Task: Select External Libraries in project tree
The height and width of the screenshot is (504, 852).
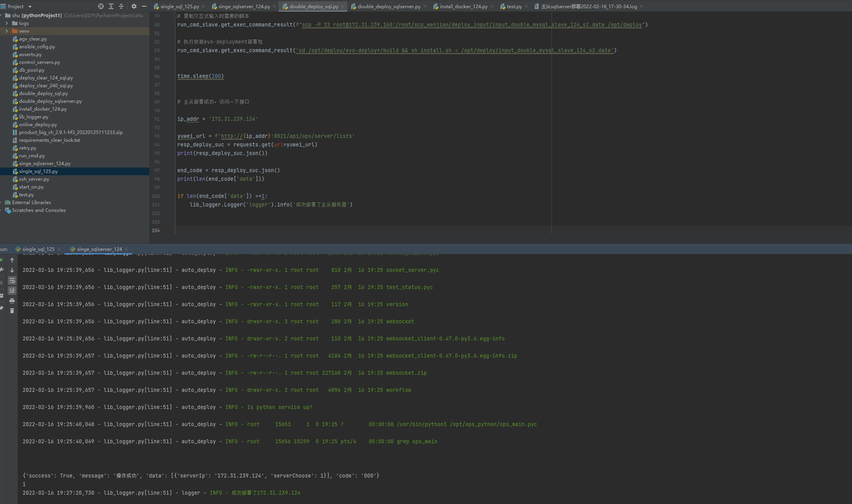Action: point(31,203)
